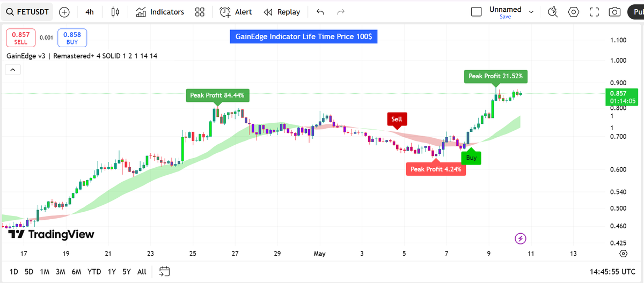Start bar Replay mode
644x283 pixels.
click(282, 12)
